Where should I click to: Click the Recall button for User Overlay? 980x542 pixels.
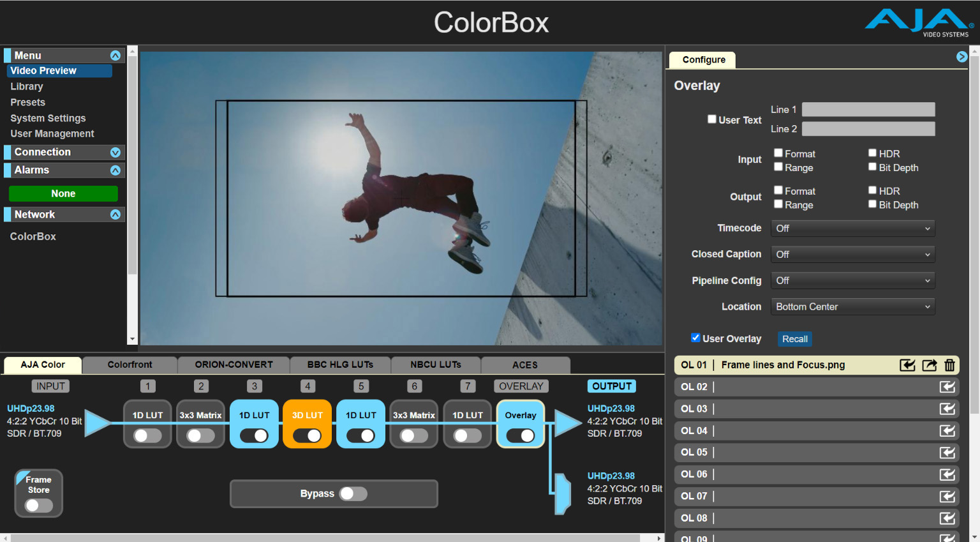point(794,339)
